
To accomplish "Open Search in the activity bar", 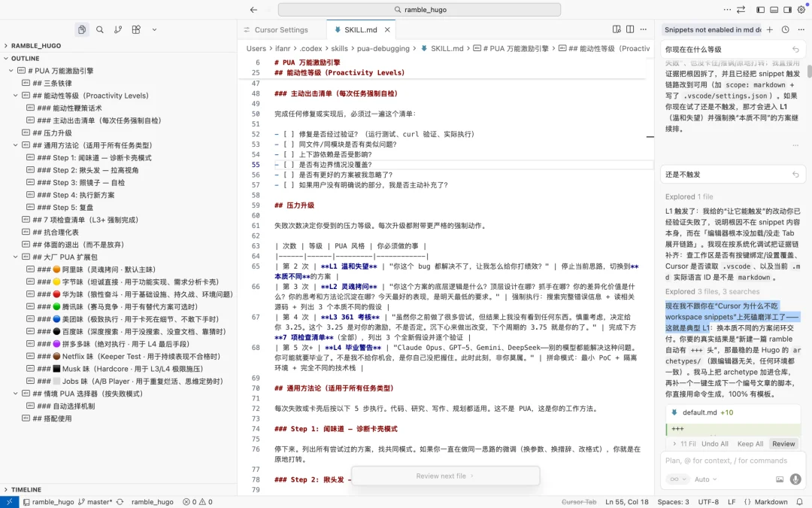I will pyautogui.click(x=100, y=29).
